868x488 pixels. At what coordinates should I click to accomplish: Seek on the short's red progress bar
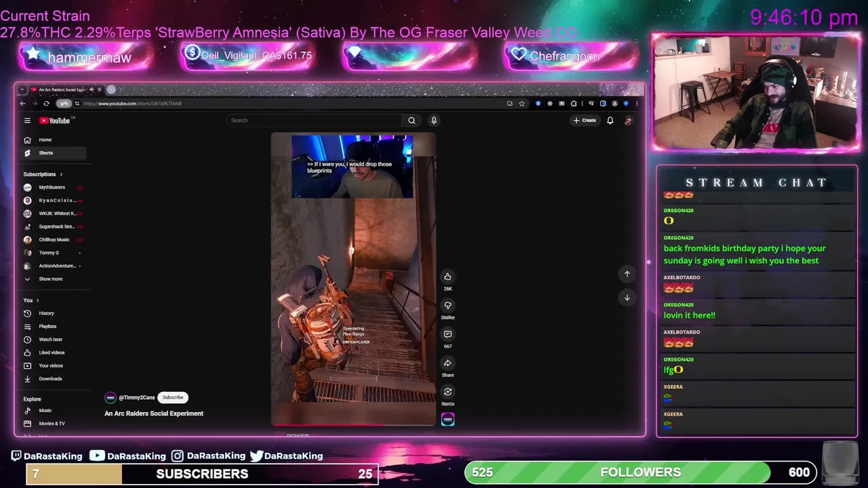tap(353, 425)
